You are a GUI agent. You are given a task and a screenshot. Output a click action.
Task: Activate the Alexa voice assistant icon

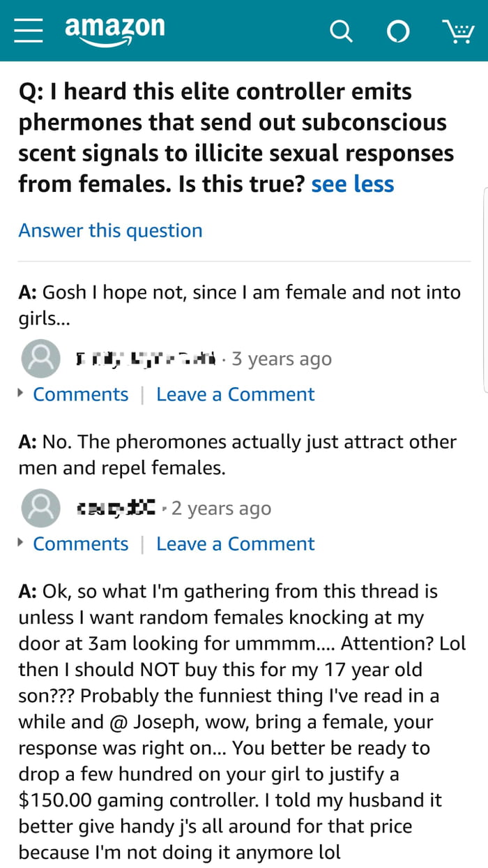[x=398, y=31]
